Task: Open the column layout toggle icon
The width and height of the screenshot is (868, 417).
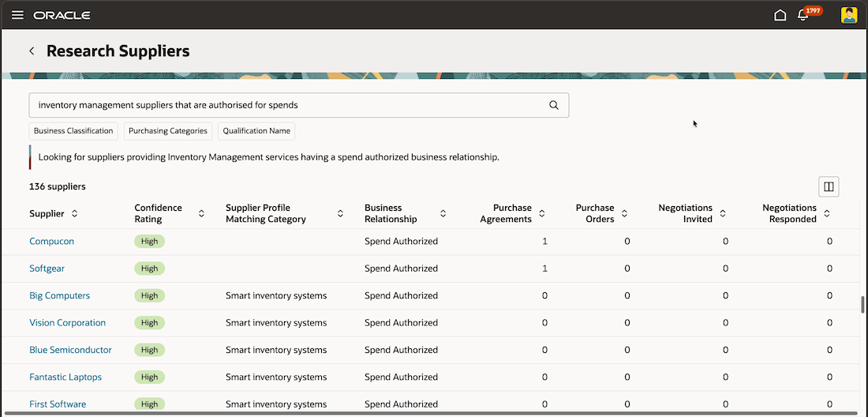Action: tap(829, 186)
